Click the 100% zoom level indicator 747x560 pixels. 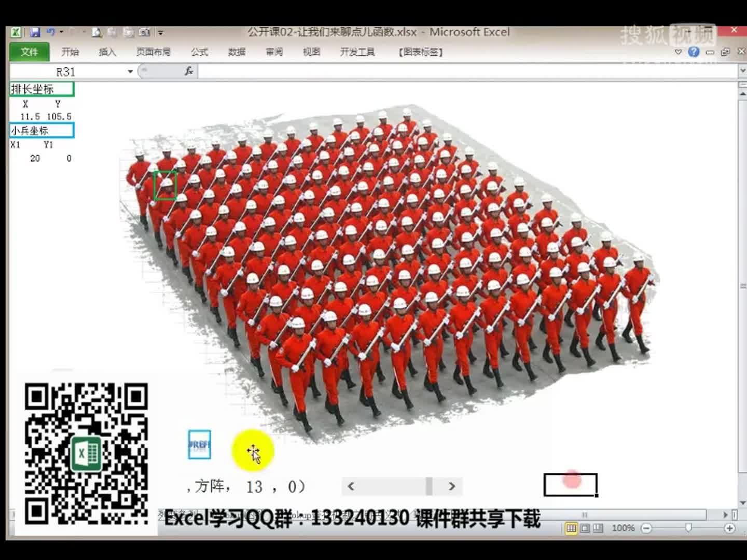(x=623, y=528)
